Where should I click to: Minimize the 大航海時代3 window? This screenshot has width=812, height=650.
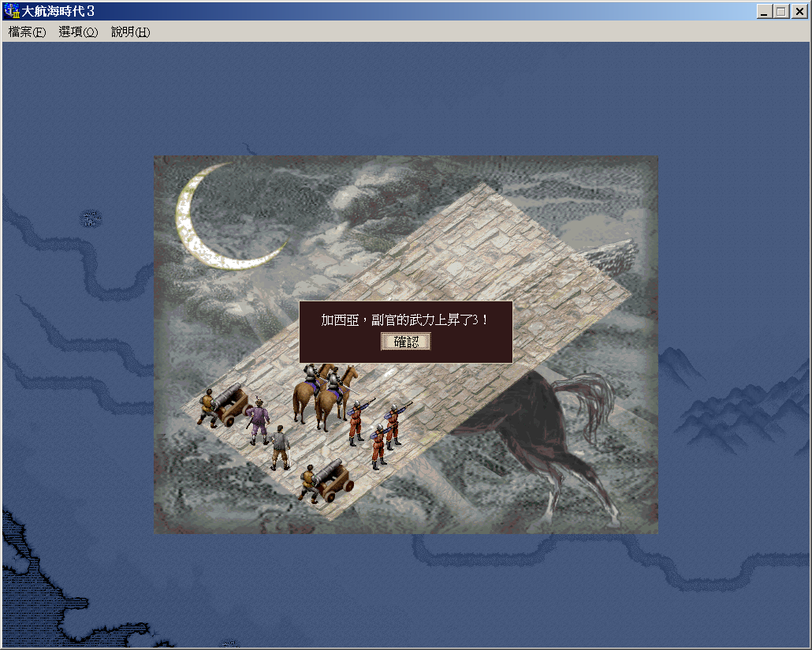click(x=764, y=12)
